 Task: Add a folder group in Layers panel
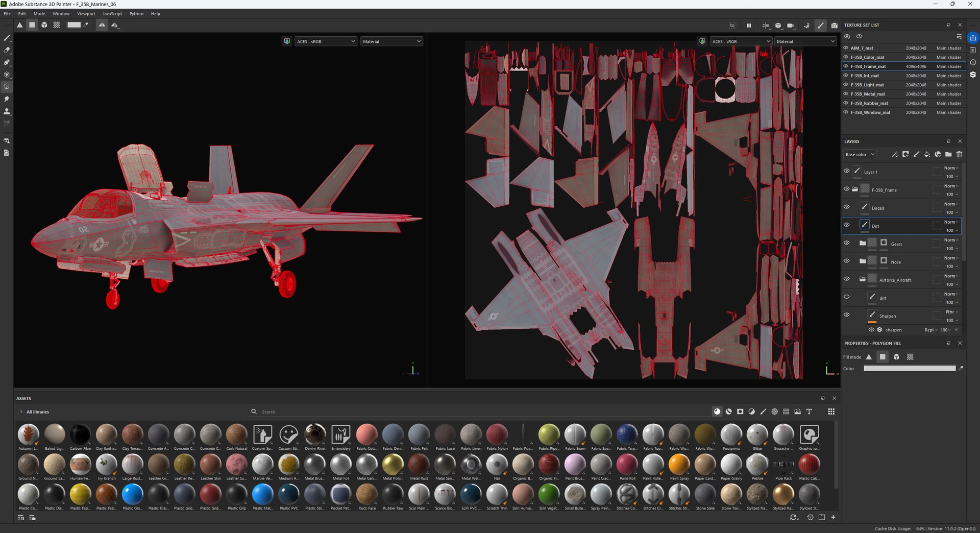[x=948, y=154]
